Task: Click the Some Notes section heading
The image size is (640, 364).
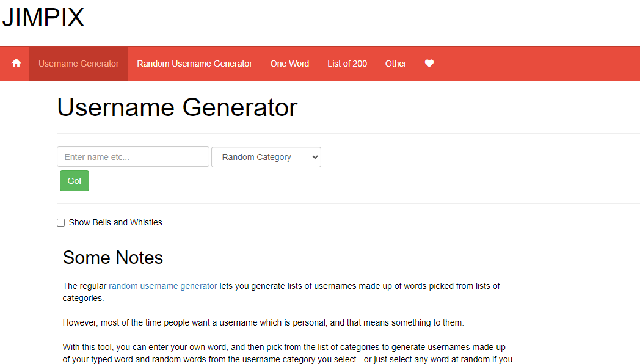Action: 113,258
